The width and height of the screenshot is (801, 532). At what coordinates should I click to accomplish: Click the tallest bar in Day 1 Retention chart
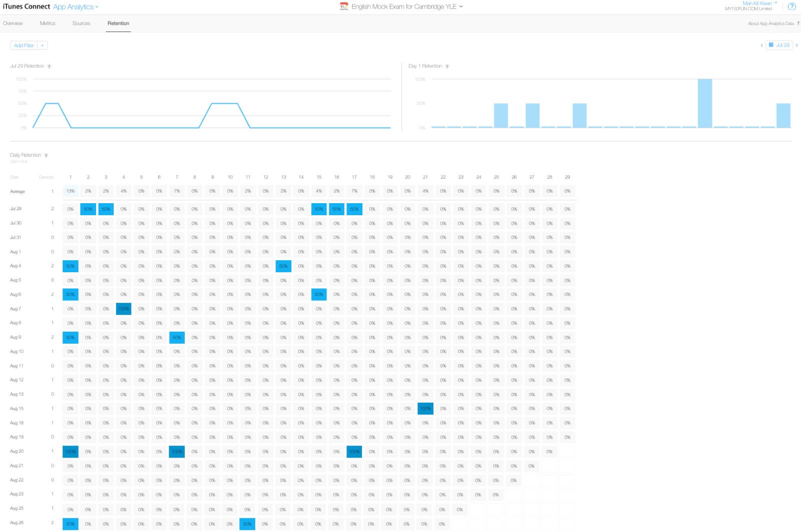coord(704,103)
